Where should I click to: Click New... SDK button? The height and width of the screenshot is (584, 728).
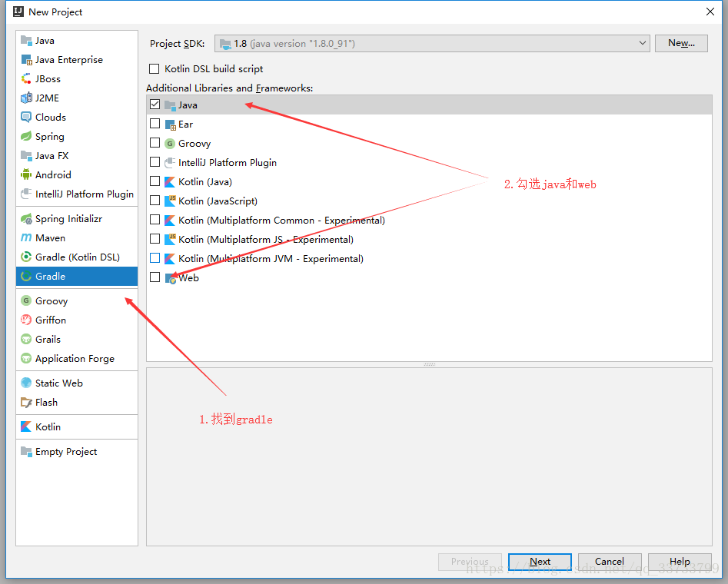(681, 43)
